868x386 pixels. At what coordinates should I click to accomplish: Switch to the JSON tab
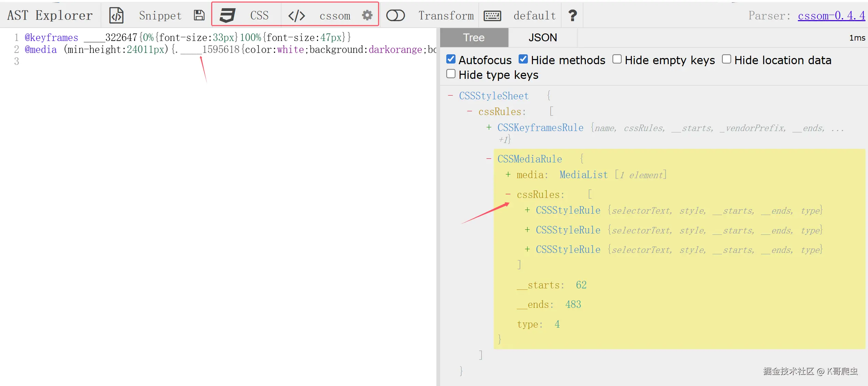click(x=542, y=38)
